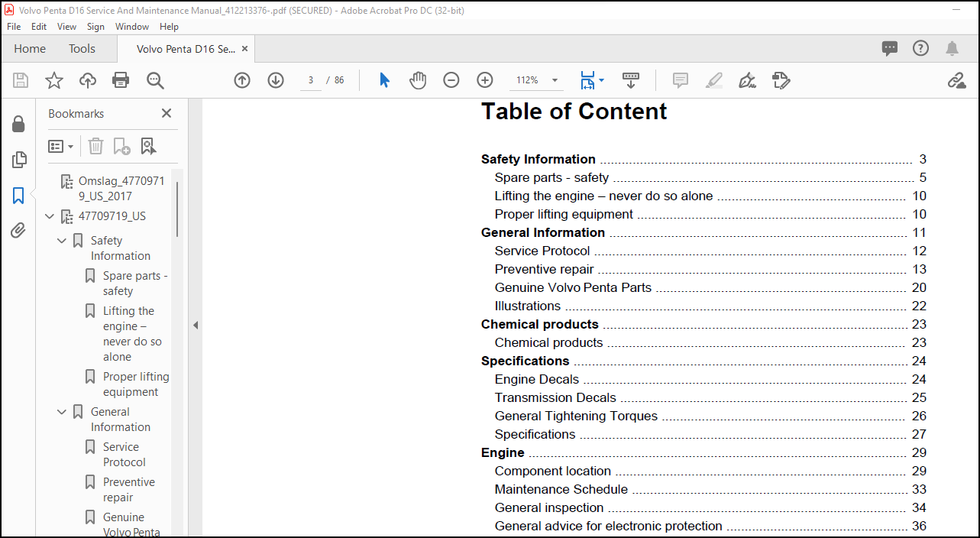View notifications bell
Image resolution: width=980 pixels, height=538 pixels.
(952, 48)
